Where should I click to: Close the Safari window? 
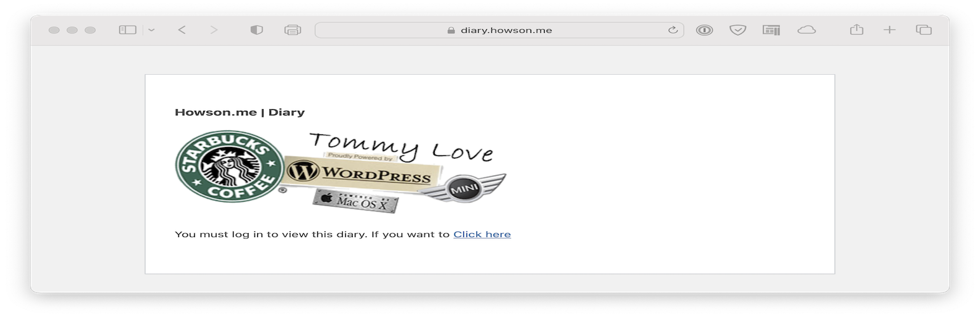(x=54, y=30)
